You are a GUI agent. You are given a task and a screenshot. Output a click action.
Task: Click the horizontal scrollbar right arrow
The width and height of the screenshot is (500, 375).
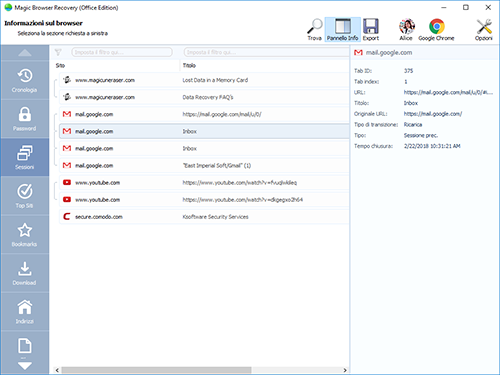pos(345,370)
